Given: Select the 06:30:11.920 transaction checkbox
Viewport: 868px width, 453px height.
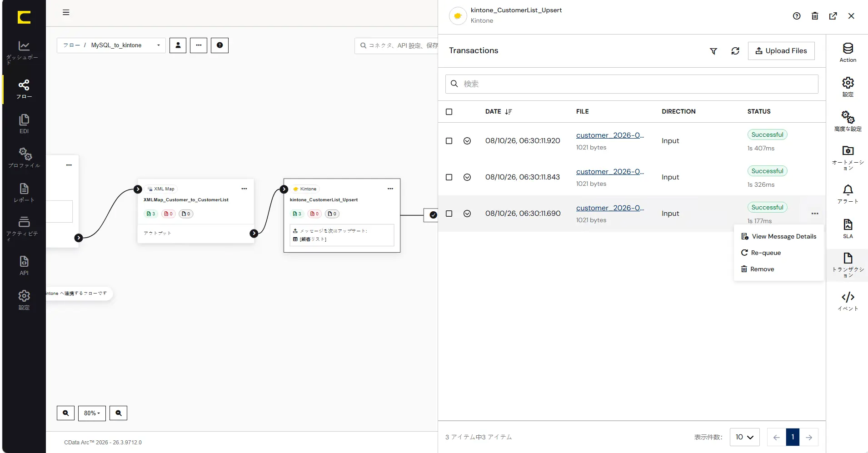Looking at the screenshot, I should click(449, 141).
